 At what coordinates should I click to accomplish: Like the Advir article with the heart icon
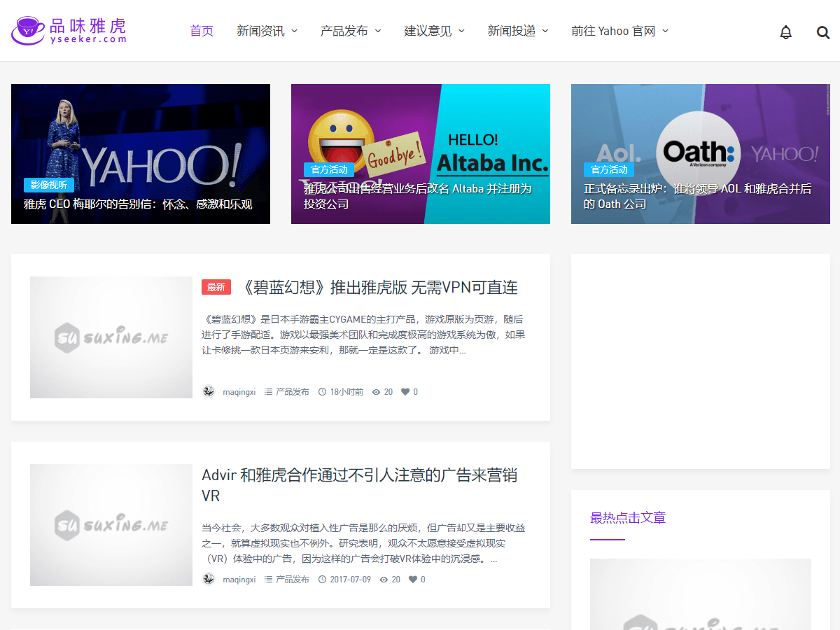[x=413, y=580]
